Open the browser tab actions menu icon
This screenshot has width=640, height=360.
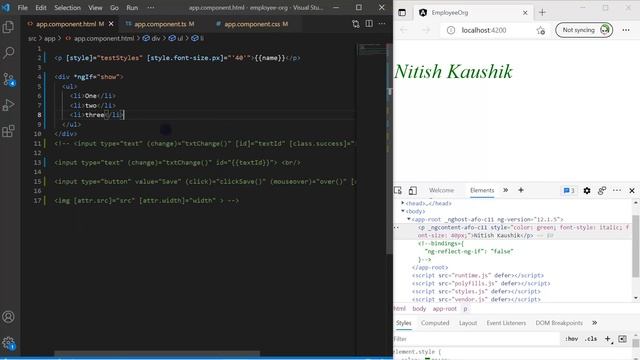(402, 13)
